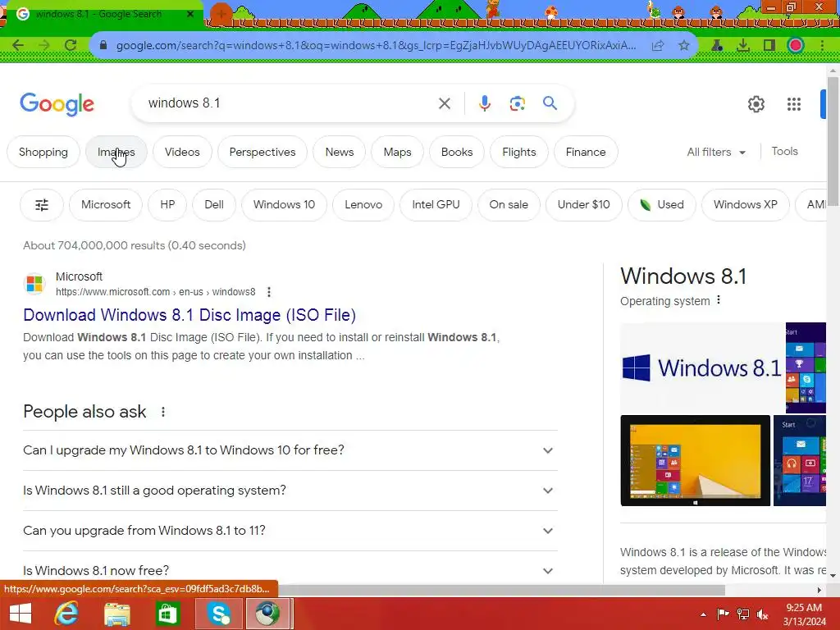Click the Google logo

(57, 104)
